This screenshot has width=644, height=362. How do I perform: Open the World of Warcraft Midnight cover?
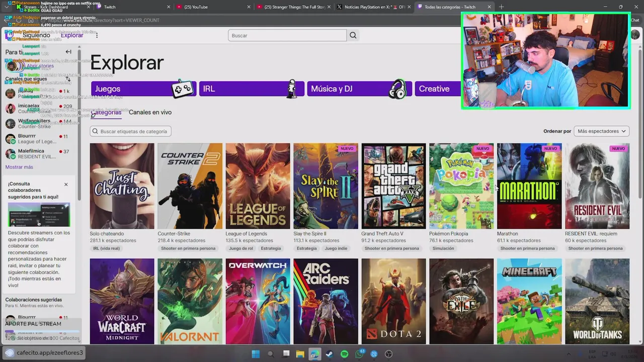click(122, 301)
